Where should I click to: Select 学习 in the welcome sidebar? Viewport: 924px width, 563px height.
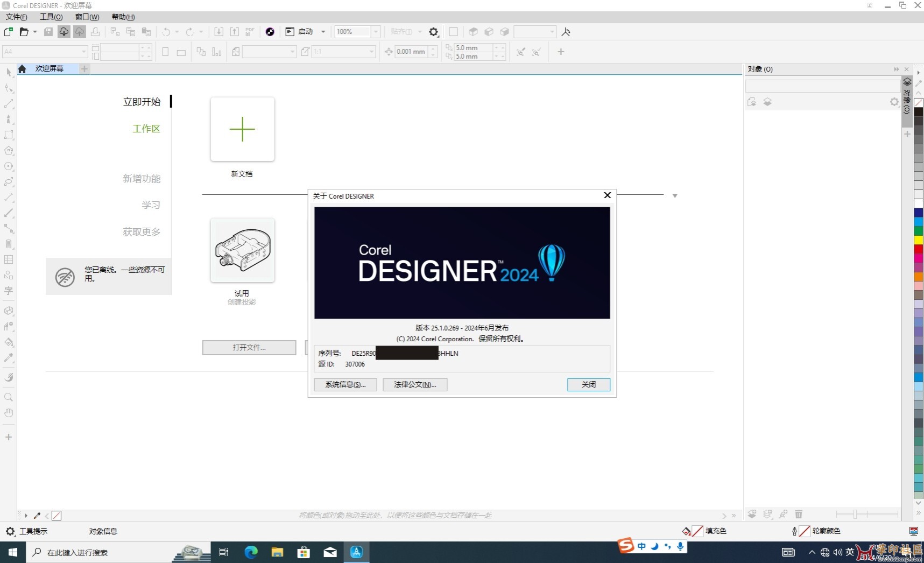pyautogui.click(x=151, y=205)
